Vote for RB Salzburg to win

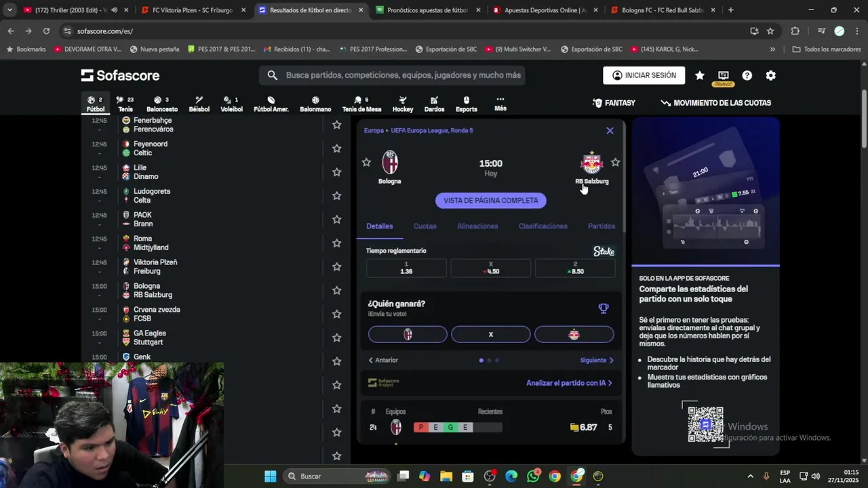coord(574,334)
